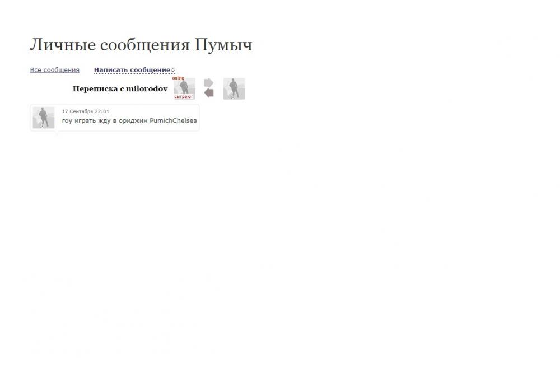Viewport: 560px width, 392px height.
Task: Open the "Написать сообщение" link
Action: click(132, 70)
